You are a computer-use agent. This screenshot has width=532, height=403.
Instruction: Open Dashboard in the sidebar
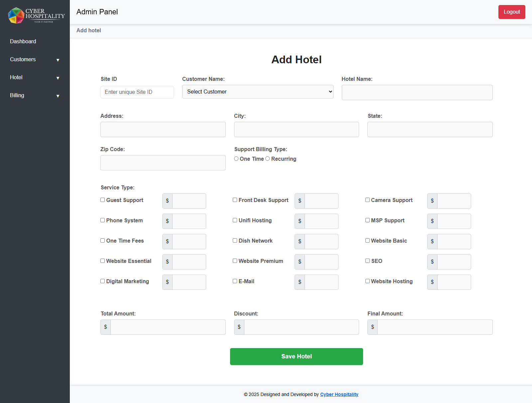point(23,41)
